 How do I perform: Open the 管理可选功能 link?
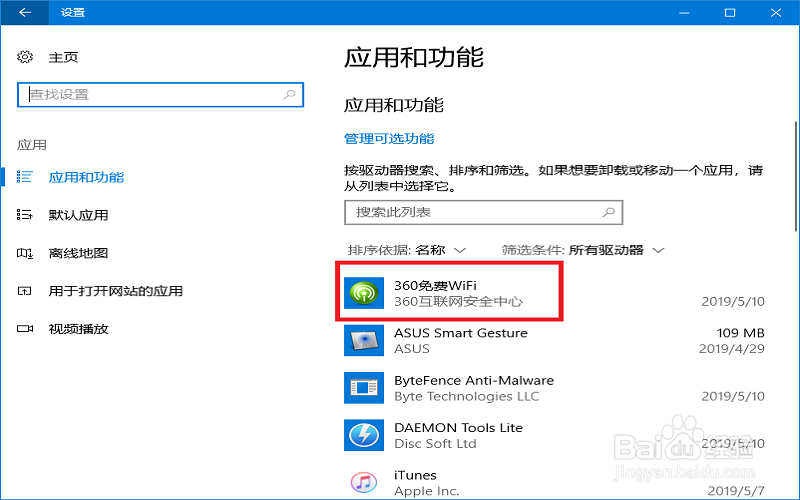pyautogui.click(x=389, y=139)
